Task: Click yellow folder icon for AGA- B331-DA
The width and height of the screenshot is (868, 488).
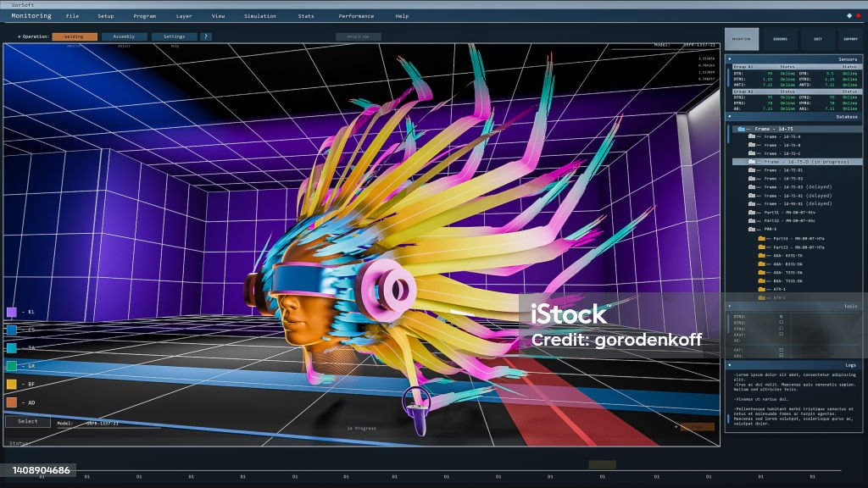Action: tap(762, 264)
